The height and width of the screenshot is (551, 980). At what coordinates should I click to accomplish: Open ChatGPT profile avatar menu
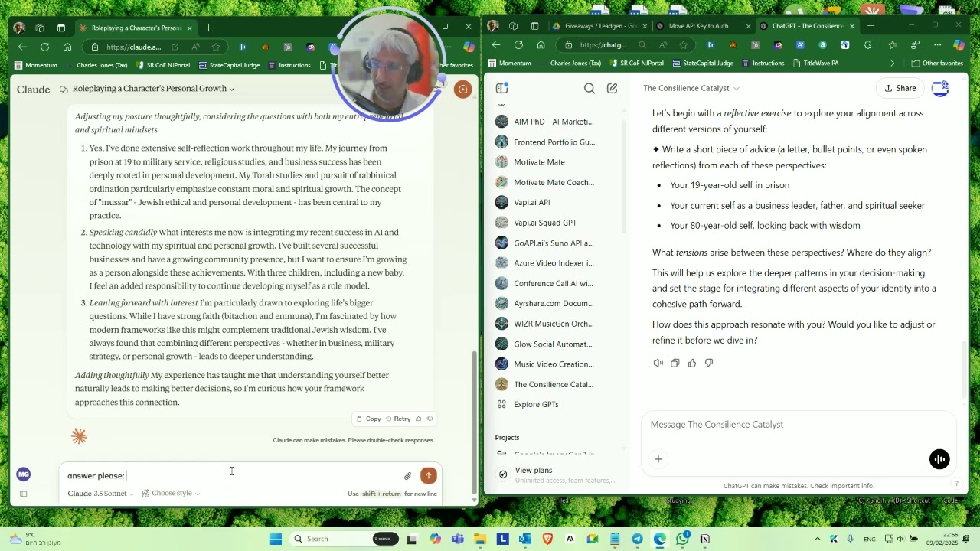(940, 88)
